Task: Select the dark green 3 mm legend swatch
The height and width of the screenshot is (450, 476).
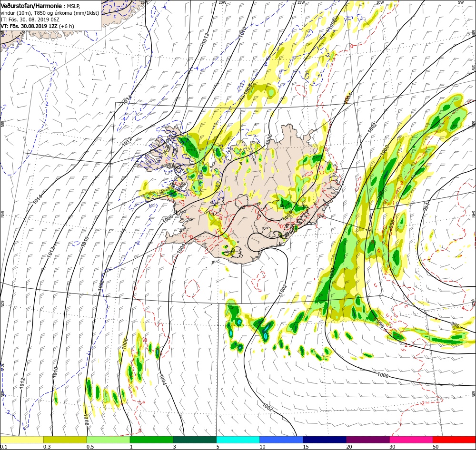Action: click(195, 440)
